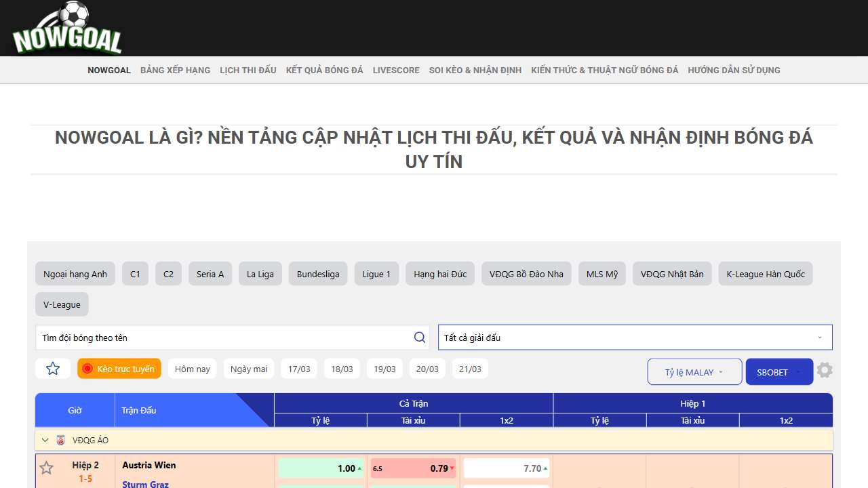
Task: Click the team name search field
Action: 224,338
